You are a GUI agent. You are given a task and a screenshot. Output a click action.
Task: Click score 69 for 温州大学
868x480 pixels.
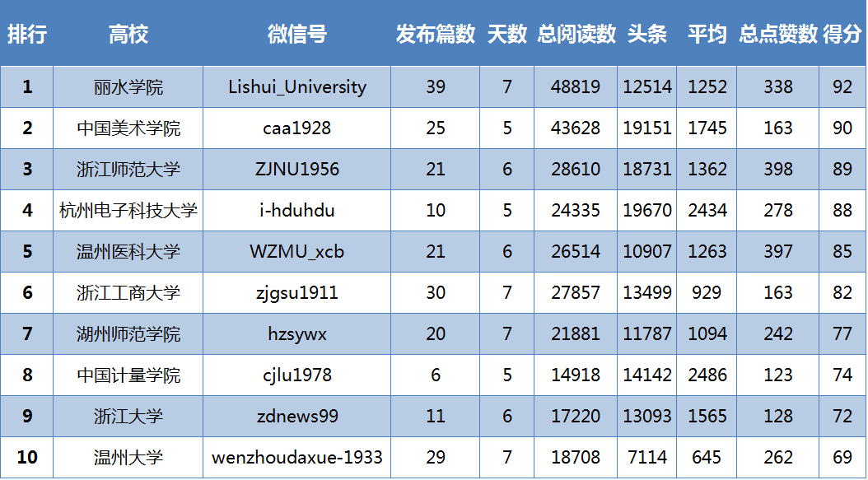pos(842,457)
